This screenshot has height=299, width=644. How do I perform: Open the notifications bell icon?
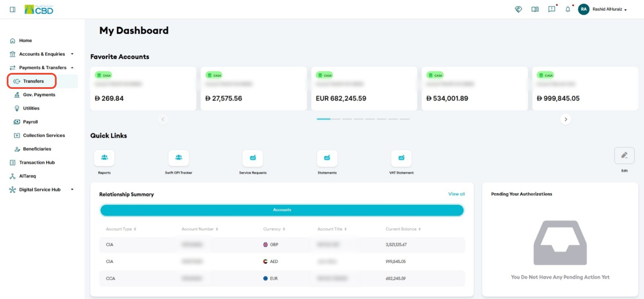pos(568,9)
